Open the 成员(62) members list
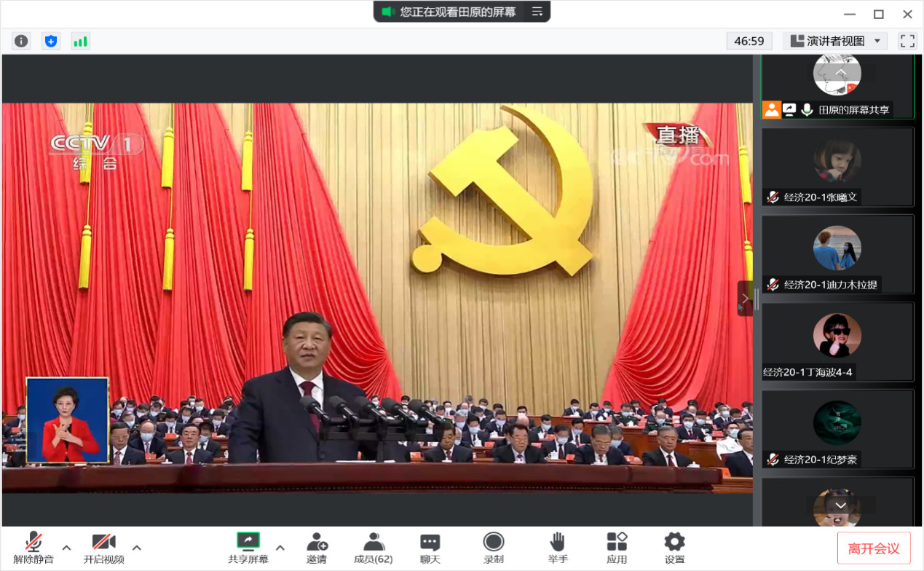 coord(374,548)
